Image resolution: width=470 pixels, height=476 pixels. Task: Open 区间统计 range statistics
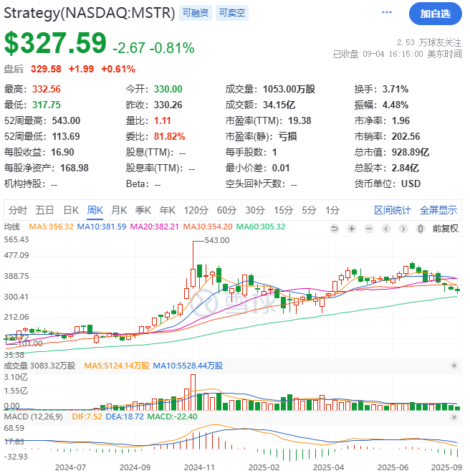(x=393, y=210)
